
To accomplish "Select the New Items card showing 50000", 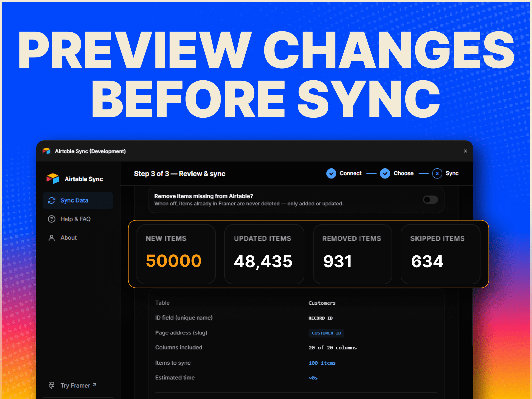I will click(176, 254).
